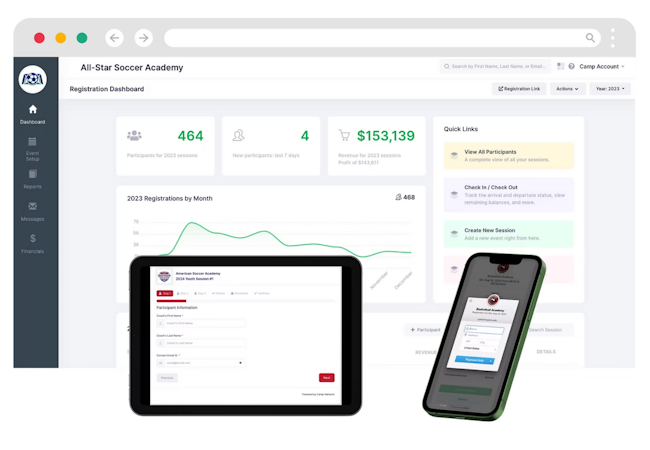650x450 pixels.
Task: Click Basketball Academy logo on phone dialog
Action: click(x=493, y=299)
